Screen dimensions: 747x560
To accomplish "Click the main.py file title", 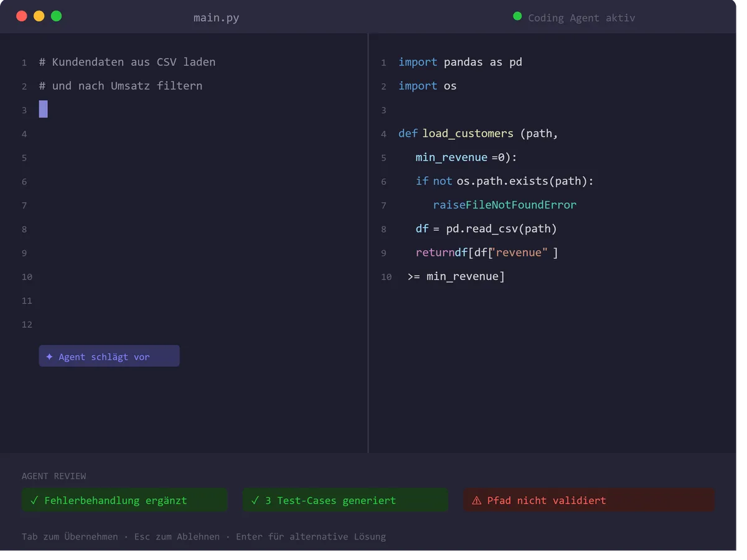I will [x=216, y=18].
